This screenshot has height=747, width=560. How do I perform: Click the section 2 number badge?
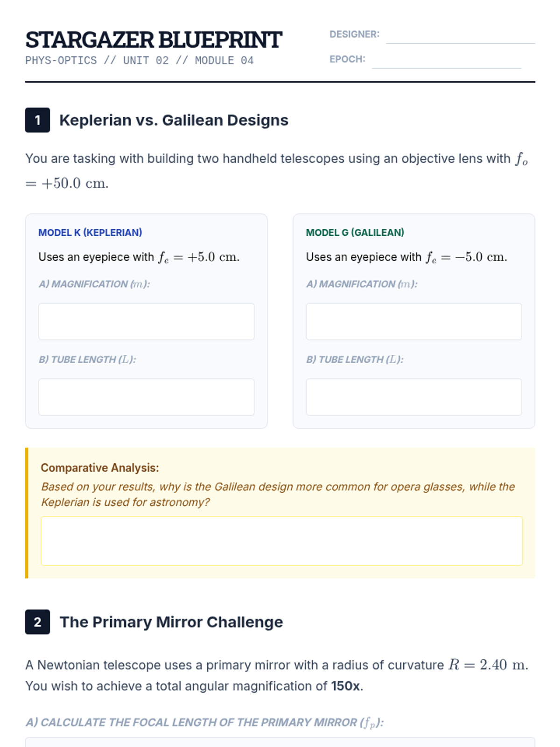[38, 622]
